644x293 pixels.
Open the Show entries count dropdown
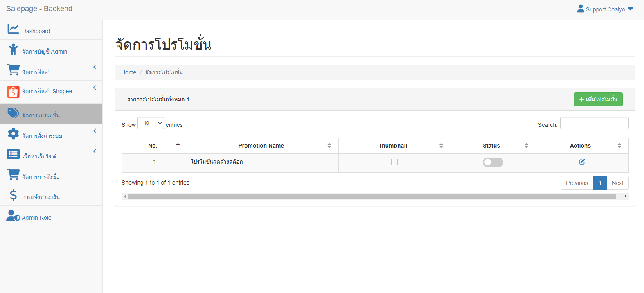coord(151,123)
